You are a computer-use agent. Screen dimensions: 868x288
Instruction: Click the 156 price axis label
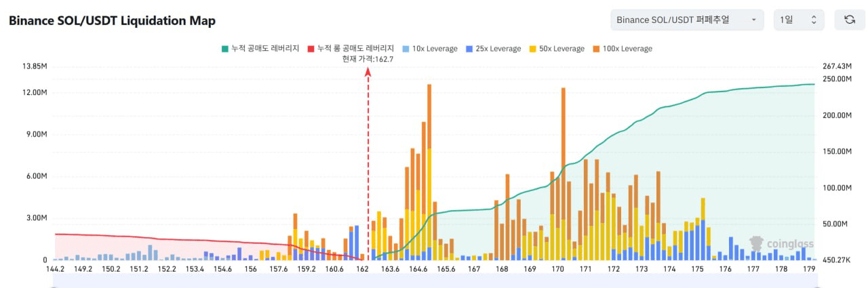point(251,269)
